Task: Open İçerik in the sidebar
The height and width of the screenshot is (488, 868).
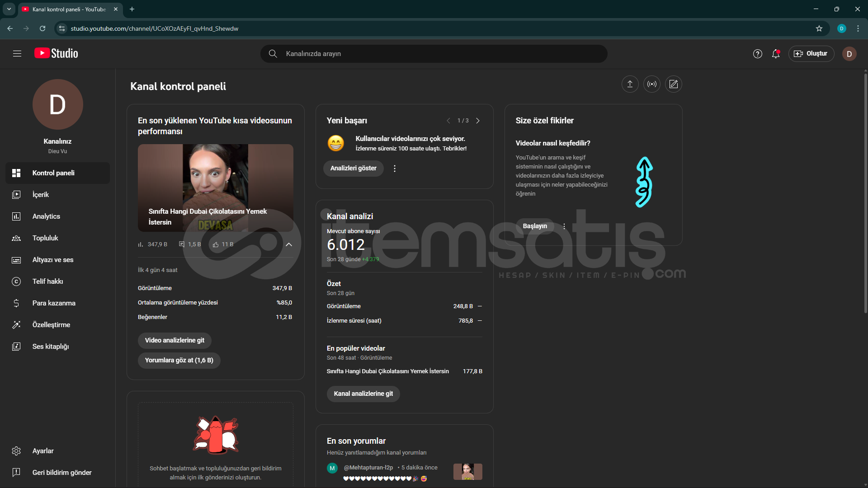Action: click(57, 195)
